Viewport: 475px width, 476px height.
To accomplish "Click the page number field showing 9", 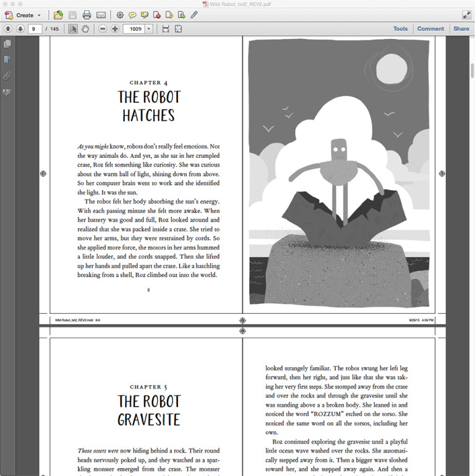I will pos(35,29).
